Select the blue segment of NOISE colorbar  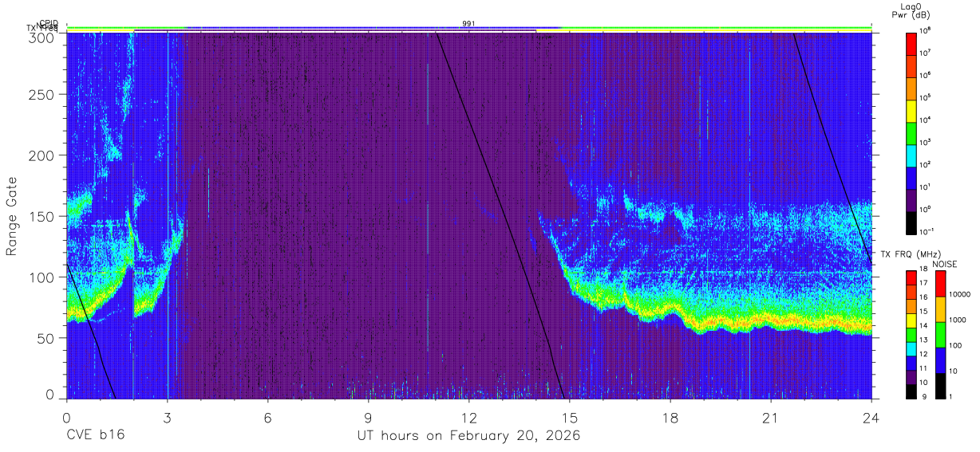pyautogui.click(x=940, y=360)
